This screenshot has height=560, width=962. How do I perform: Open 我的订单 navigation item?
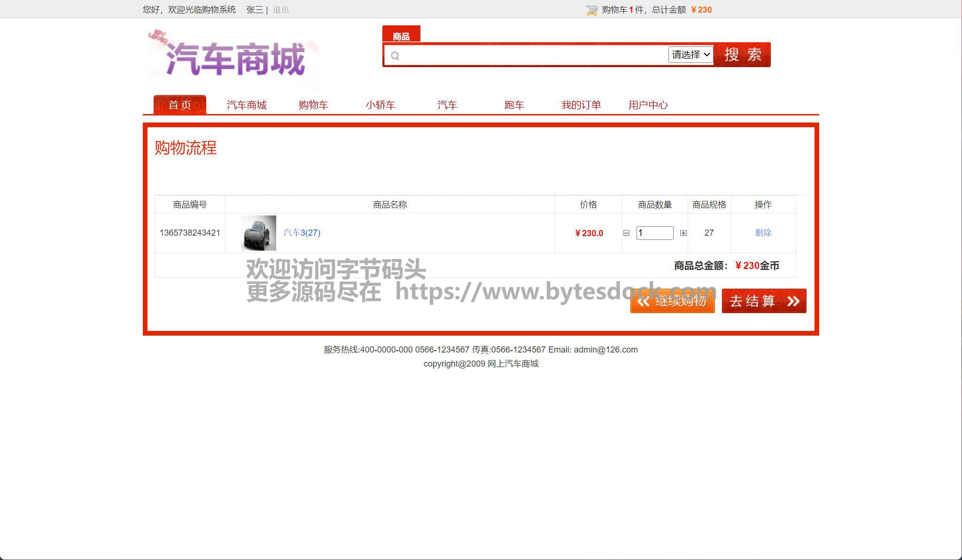click(581, 105)
